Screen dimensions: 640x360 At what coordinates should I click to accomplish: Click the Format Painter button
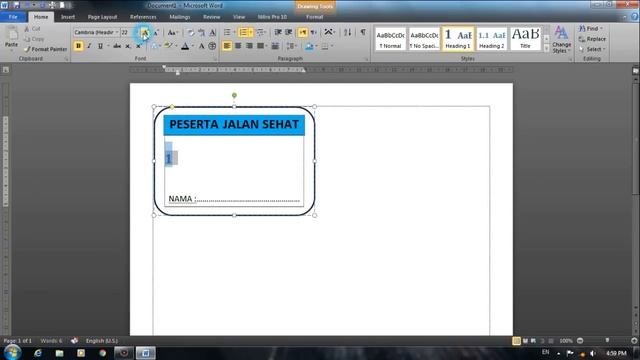pos(45,49)
